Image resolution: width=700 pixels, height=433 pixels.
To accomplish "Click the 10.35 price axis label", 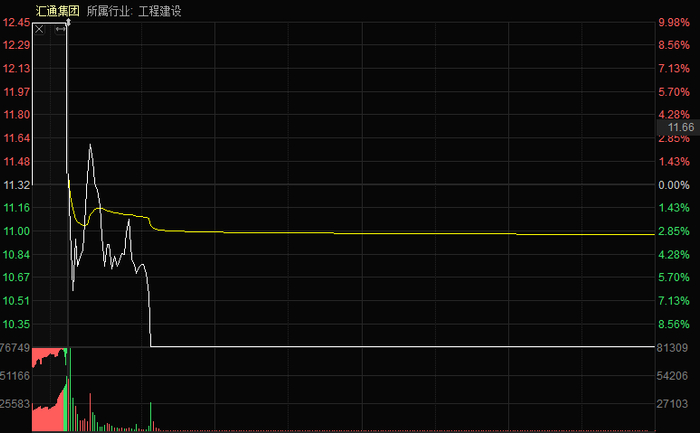I will 17,324.
